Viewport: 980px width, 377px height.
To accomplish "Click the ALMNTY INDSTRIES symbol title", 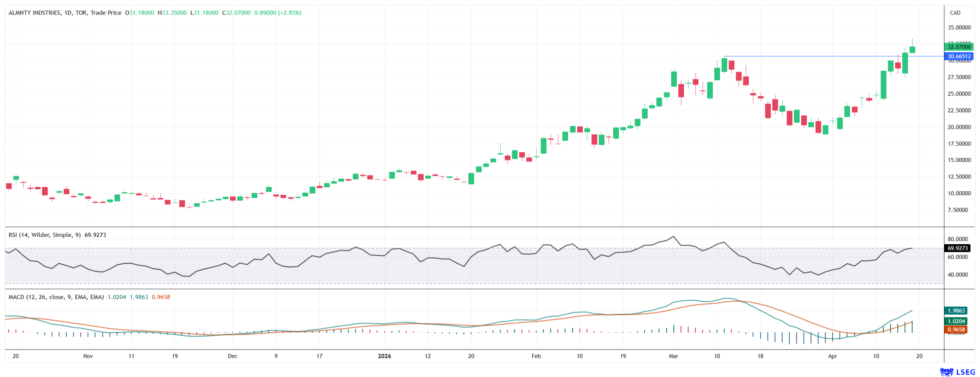I will click(34, 13).
